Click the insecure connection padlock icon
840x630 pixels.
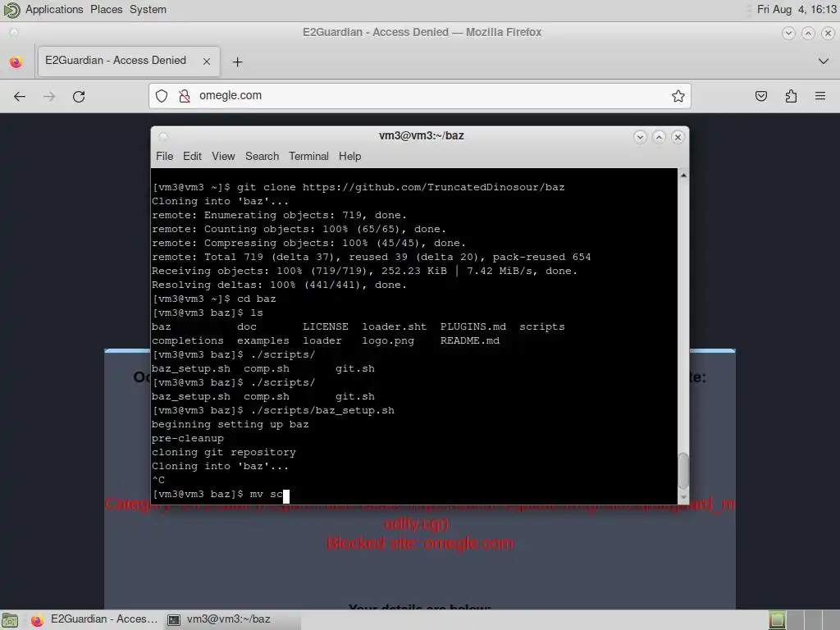pos(185,96)
